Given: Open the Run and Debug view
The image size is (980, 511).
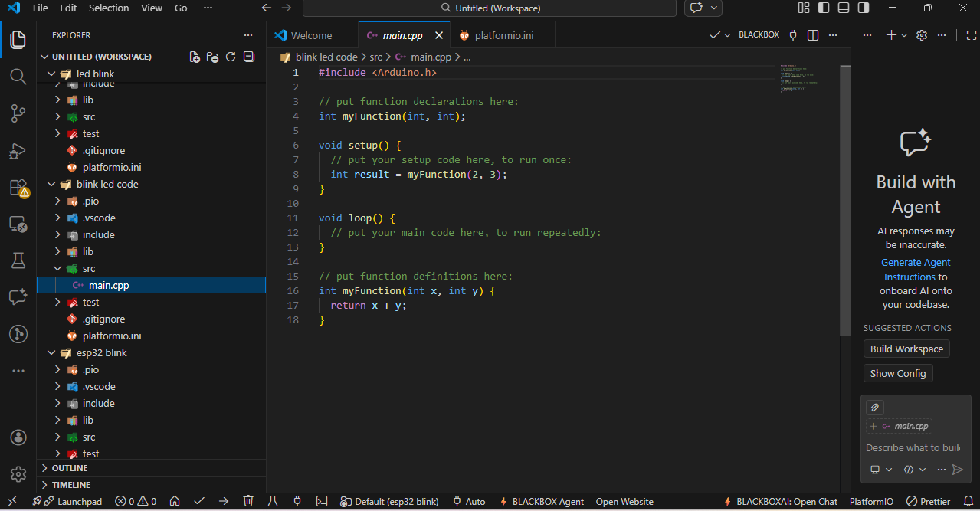Looking at the screenshot, I should [x=18, y=151].
